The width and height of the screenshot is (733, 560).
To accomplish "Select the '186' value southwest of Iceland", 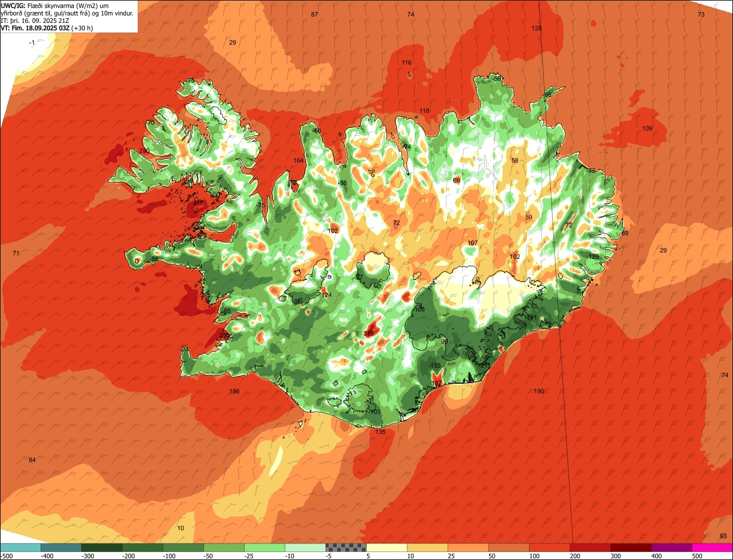I will pyautogui.click(x=234, y=392).
